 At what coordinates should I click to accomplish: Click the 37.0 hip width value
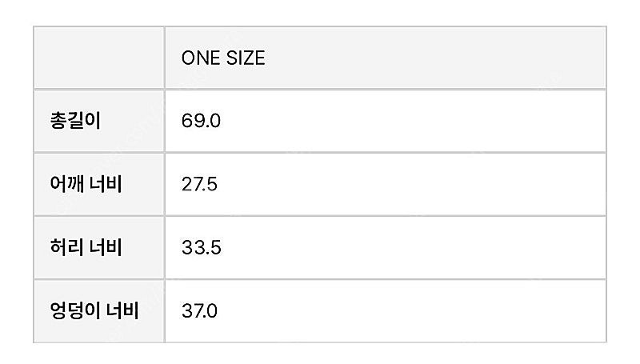pyautogui.click(x=199, y=311)
